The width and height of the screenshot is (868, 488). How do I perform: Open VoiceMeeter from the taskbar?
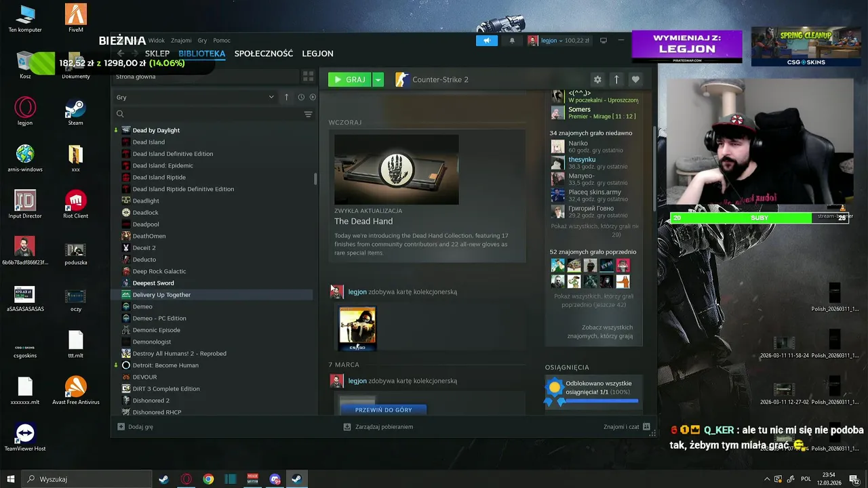[x=253, y=479]
